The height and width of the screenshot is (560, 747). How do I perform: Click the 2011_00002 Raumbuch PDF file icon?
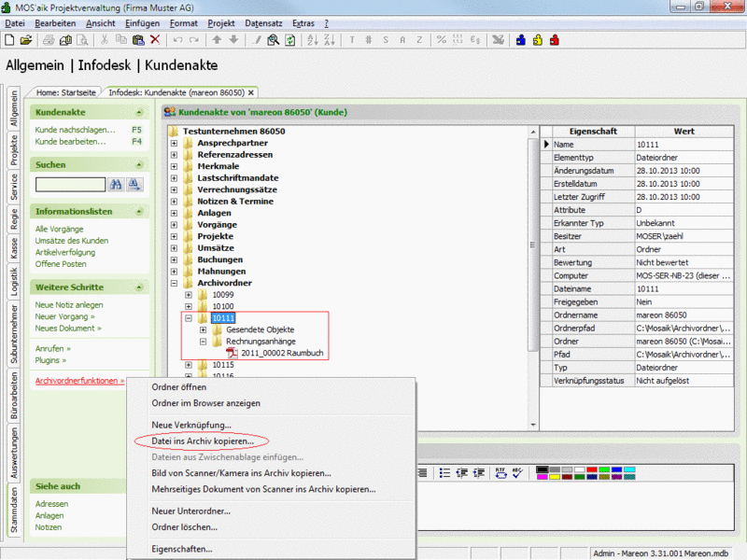[x=232, y=353]
